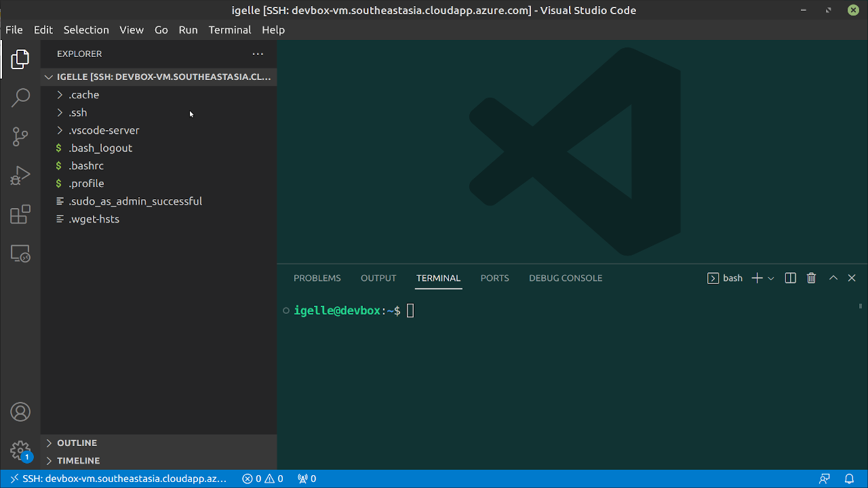Image resolution: width=868 pixels, height=488 pixels.
Task: Select the TERMINAL tab
Action: coord(439,278)
